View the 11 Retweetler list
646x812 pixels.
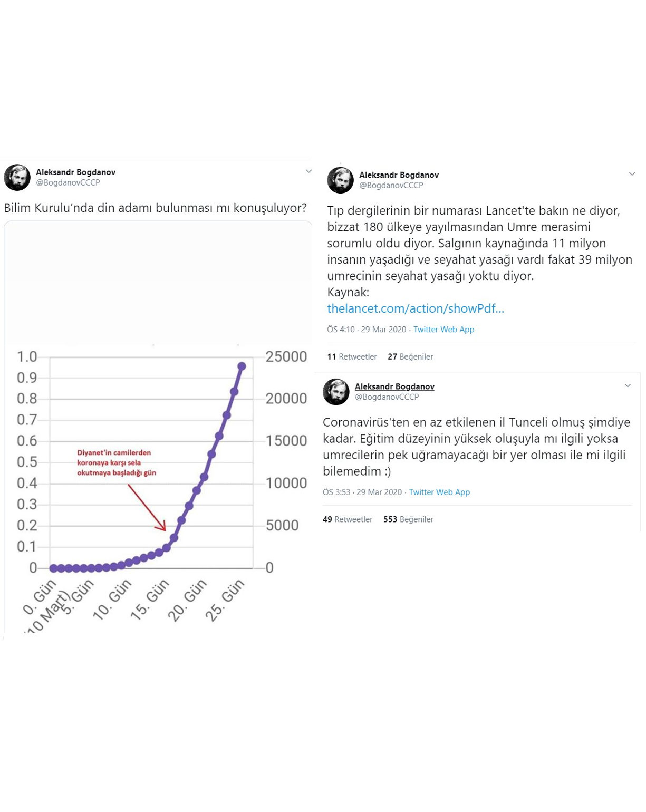pyautogui.click(x=352, y=357)
